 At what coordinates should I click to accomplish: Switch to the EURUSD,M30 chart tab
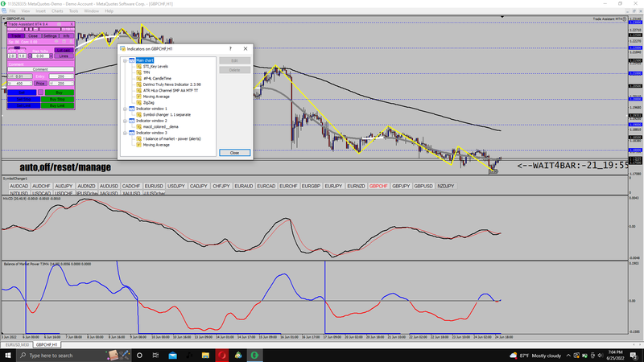click(x=17, y=344)
